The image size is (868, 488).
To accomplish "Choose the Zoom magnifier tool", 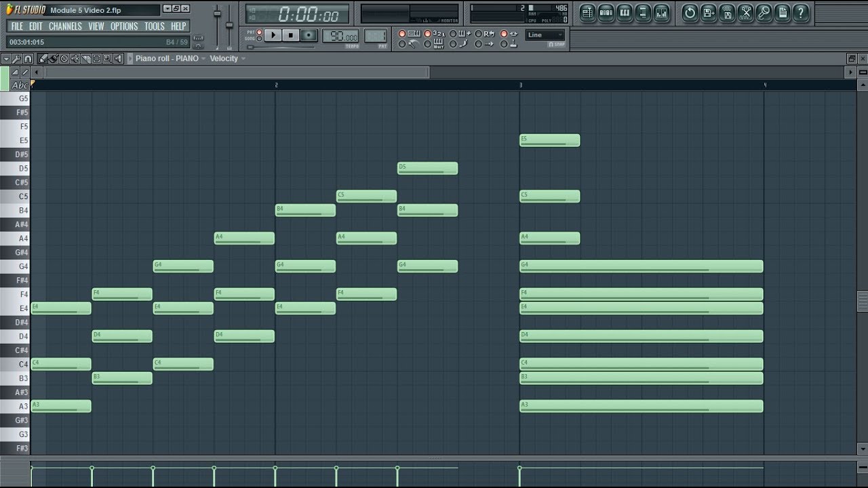I will [x=108, y=59].
